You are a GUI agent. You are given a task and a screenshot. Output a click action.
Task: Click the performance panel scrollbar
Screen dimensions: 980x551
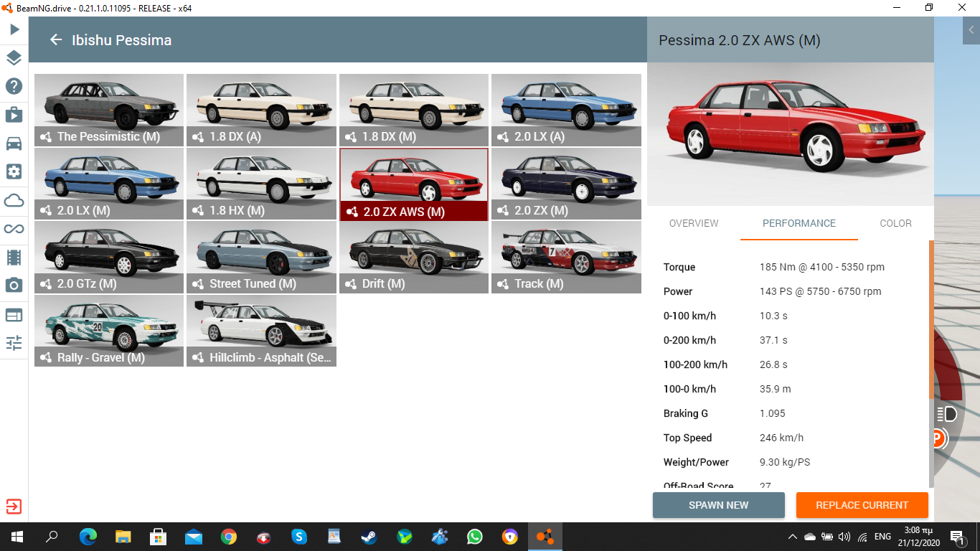pyautogui.click(x=931, y=319)
